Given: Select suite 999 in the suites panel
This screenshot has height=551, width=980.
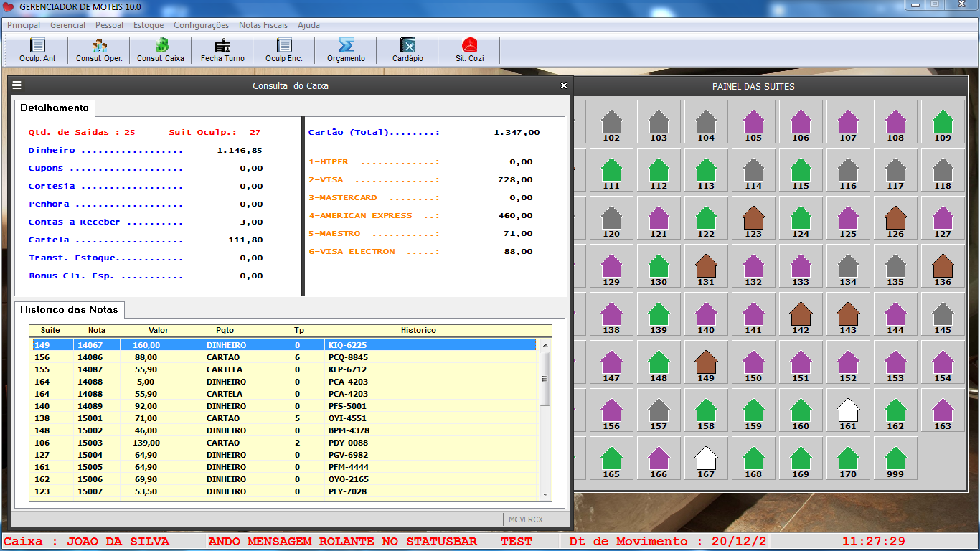Looking at the screenshot, I should point(895,458).
